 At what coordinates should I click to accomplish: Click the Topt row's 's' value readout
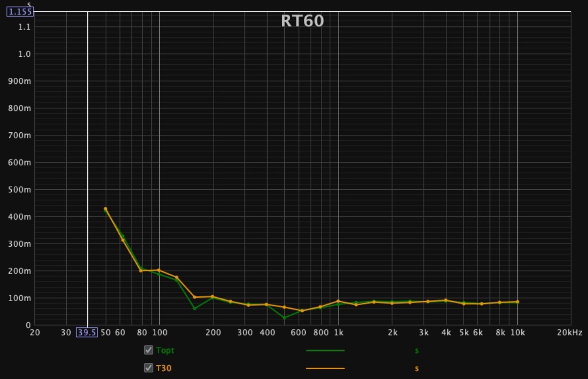[x=416, y=351]
